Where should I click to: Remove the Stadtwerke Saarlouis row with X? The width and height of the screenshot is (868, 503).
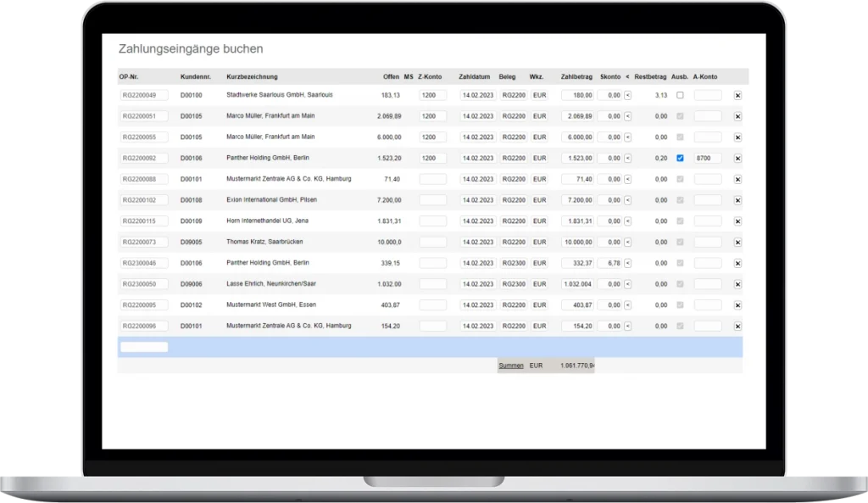coord(737,96)
